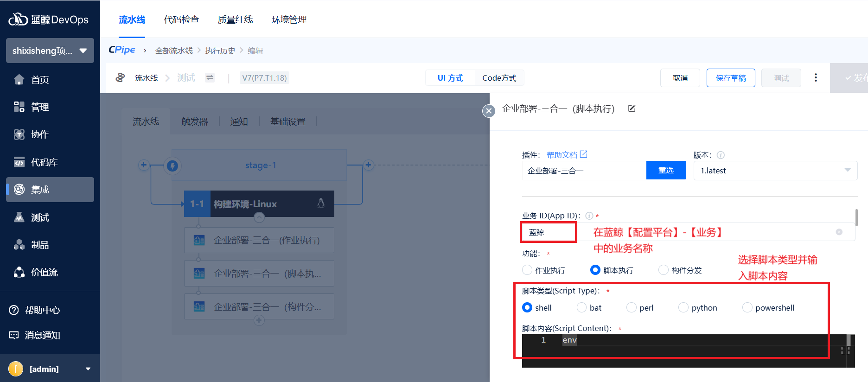The width and height of the screenshot is (868, 382).
Task: Click the edit pencil icon beside plugin title
Action: coord(632,108)
